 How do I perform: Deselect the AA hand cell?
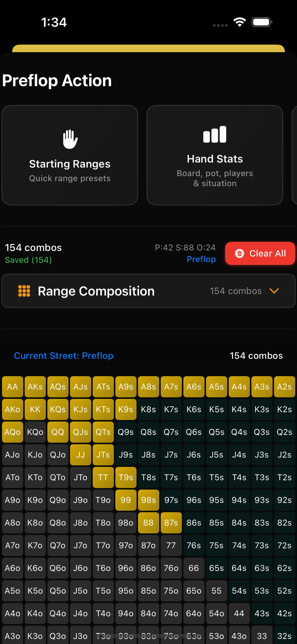13,387
